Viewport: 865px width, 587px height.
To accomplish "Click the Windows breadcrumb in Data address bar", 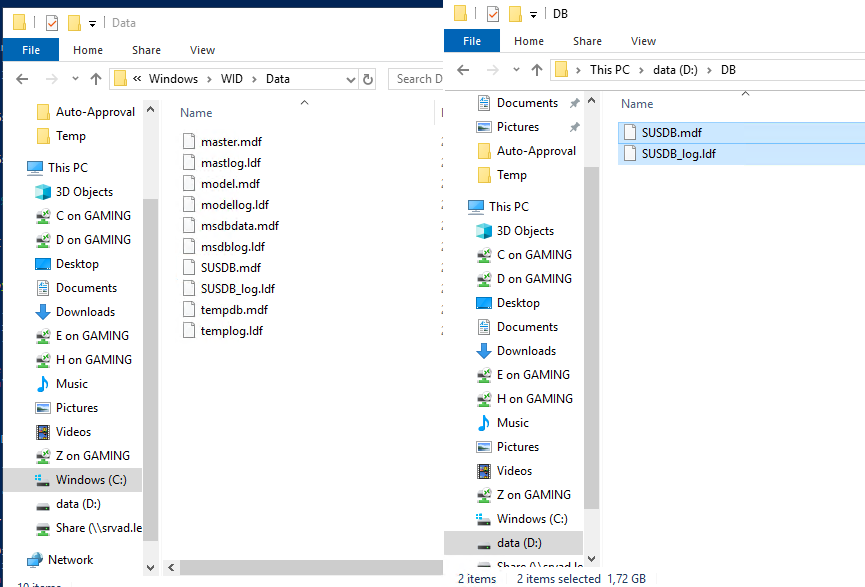I will (x=173, y=79).
